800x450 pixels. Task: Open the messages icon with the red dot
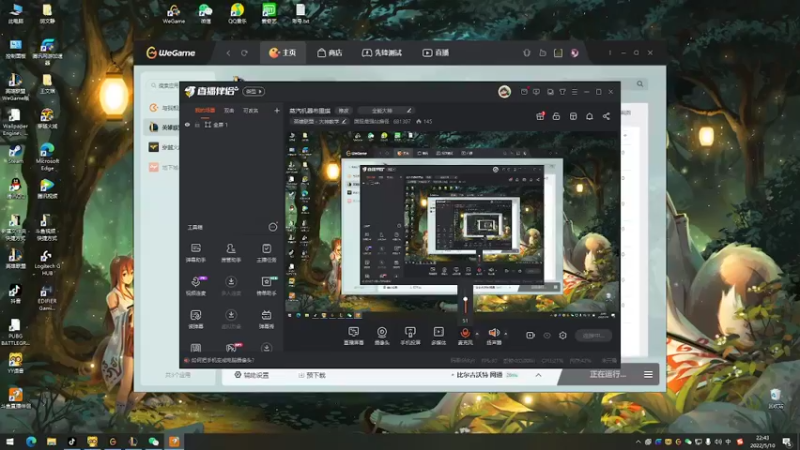524,91
